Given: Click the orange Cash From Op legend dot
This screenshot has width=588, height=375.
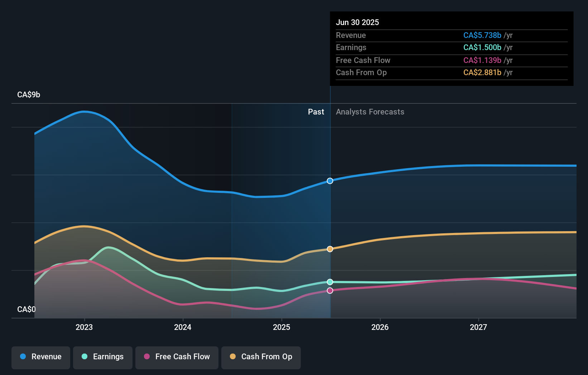Looking at the screenshot, I should click(x=233, y=357).
